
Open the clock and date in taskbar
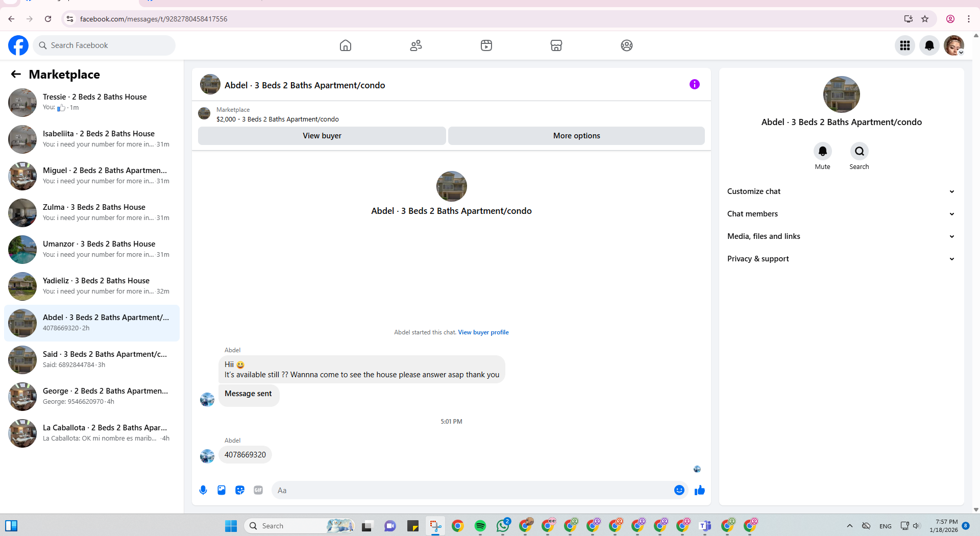(943, 526)
